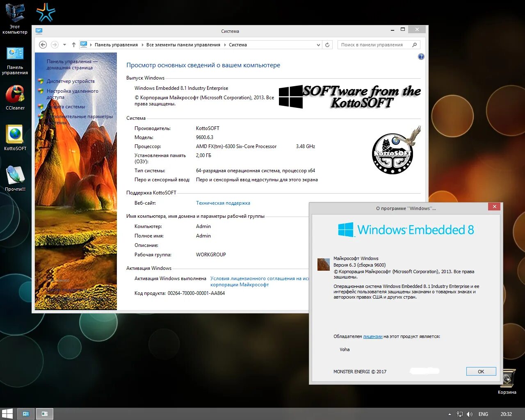Open the KottoSOFT desktop shortcut
This screenshot has width=525, height=420.
coord(15,138)
